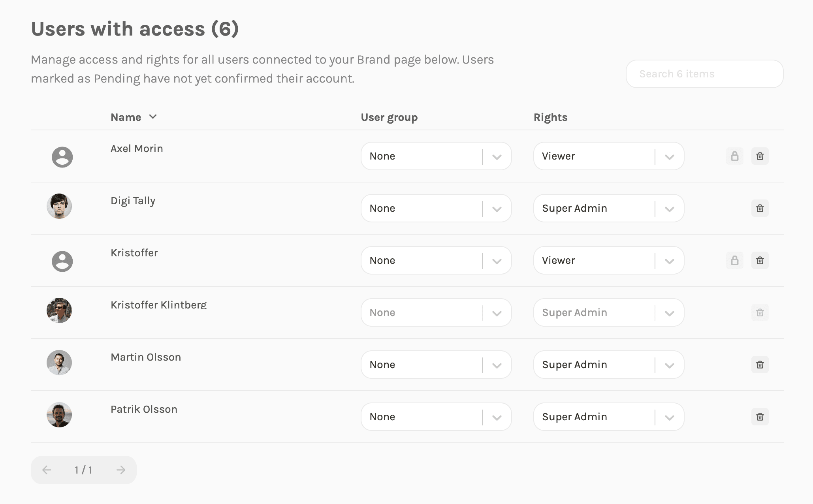Click delete icon for Martin Olsson
Screen dimensions: 813x504
[x=760, y=364]
